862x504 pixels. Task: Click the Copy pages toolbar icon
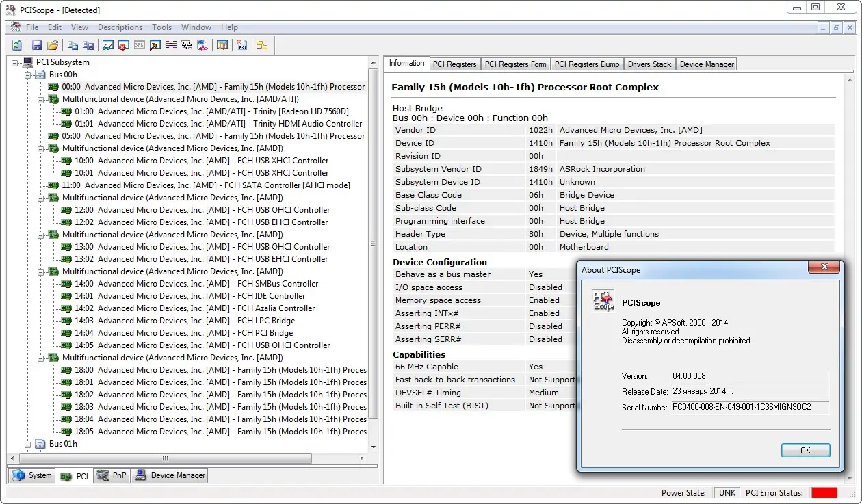click(x=73, y=45)
